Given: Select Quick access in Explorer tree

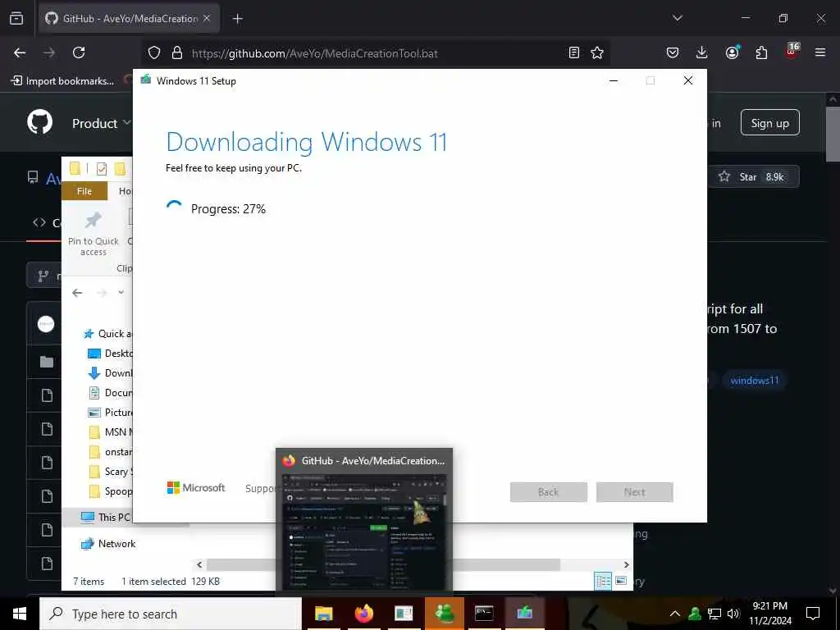Looking at the screenshot, I should coord(107,334).
